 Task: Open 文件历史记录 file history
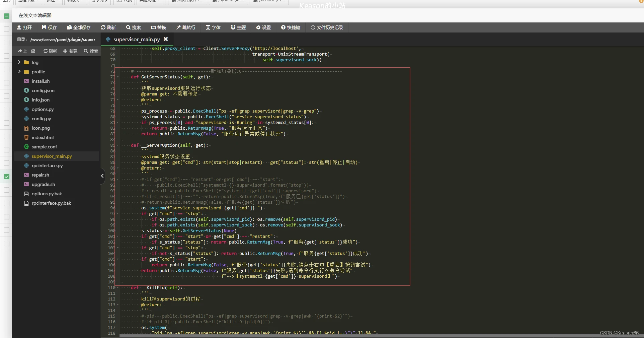(327, 27)
